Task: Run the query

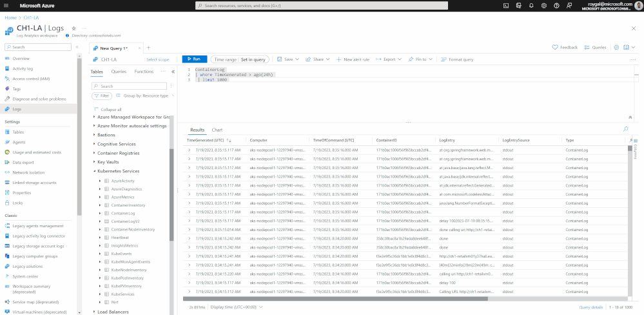Action: tap(195, 59)
